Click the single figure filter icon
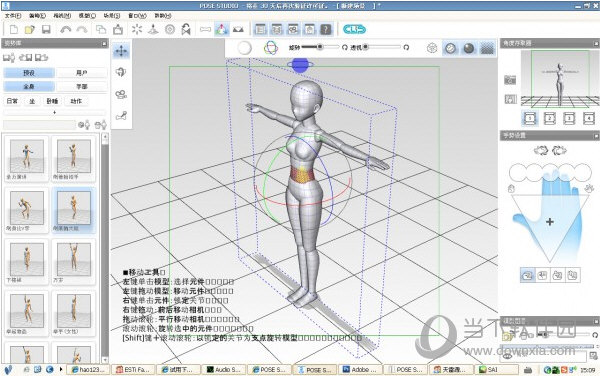The image size is (600, 380). [x=84, y=125]
